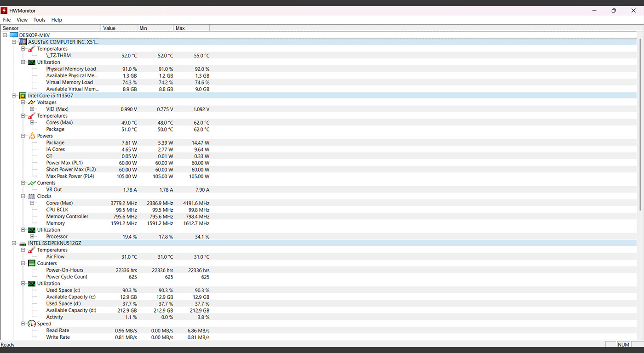The height and width of the screenshot is (353, 644).
Task: Select the Physical Memory Load row
Action: [318, 69]
